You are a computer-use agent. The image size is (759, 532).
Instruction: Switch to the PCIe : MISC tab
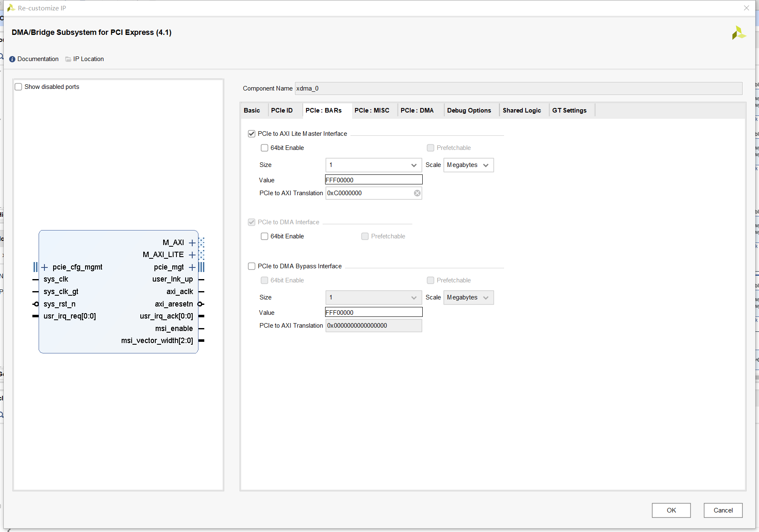[x=372, y=110]
